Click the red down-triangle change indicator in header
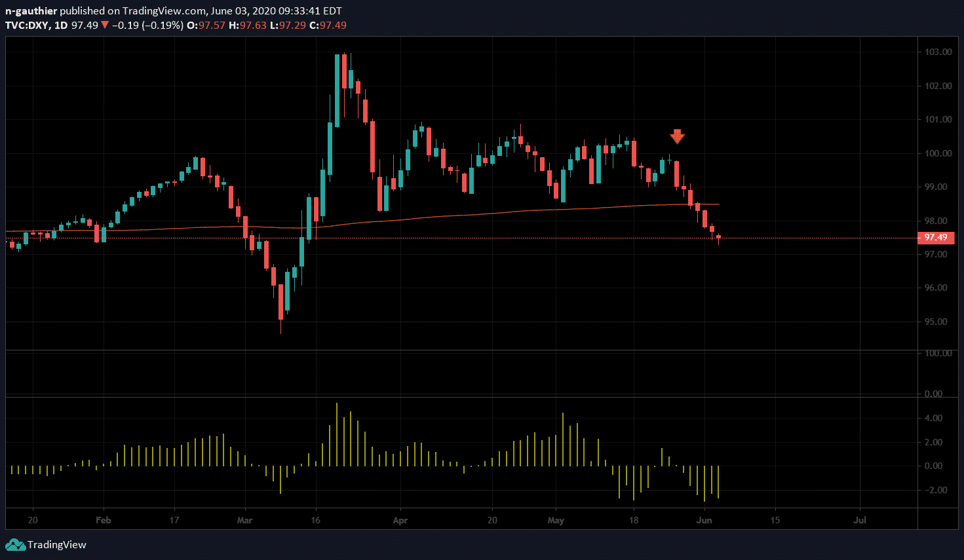This screenshot has width=964, height=560. tap(104, 26)
